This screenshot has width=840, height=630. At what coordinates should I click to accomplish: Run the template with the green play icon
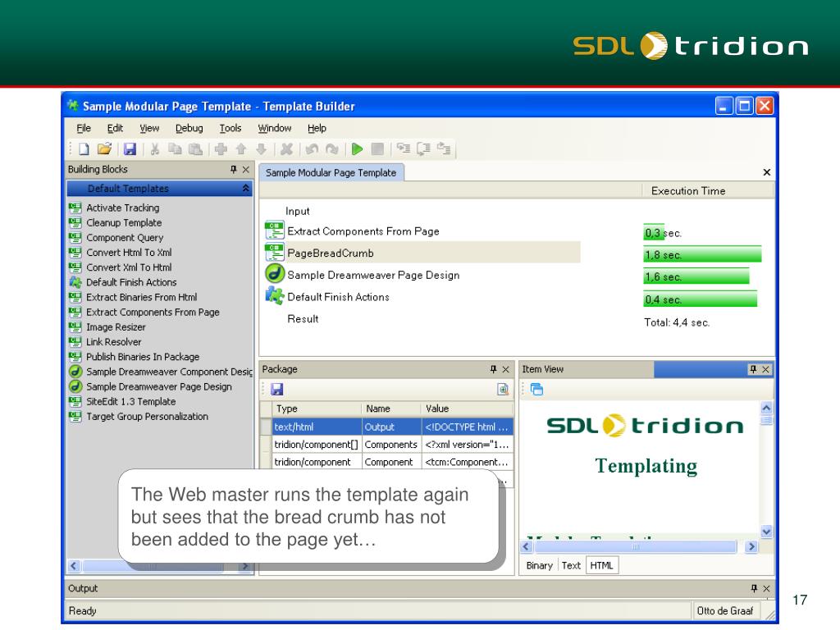[x=358, y=149]
